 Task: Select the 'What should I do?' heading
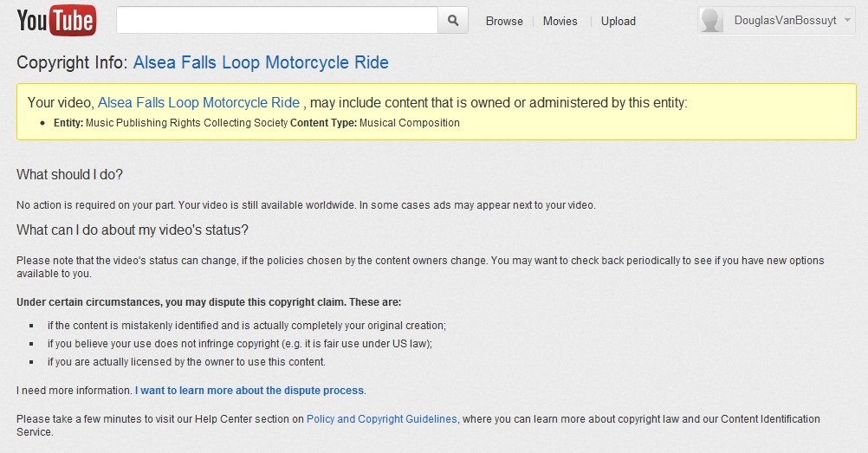coord(70,174)
